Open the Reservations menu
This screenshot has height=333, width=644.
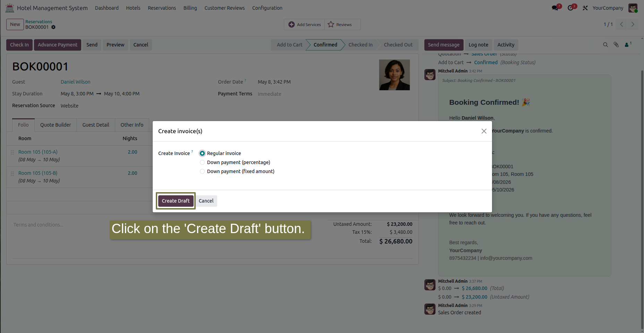[x=162, y=8]
